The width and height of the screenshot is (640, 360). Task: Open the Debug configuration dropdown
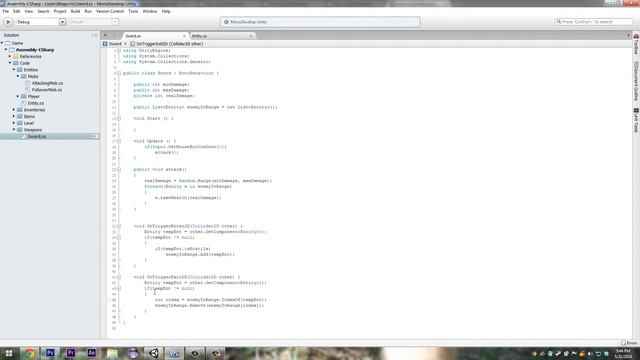pyautogui.click(x=41, y=22)
